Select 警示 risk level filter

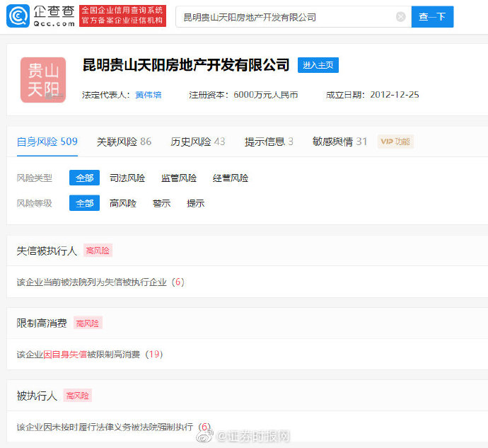[161, 203]
